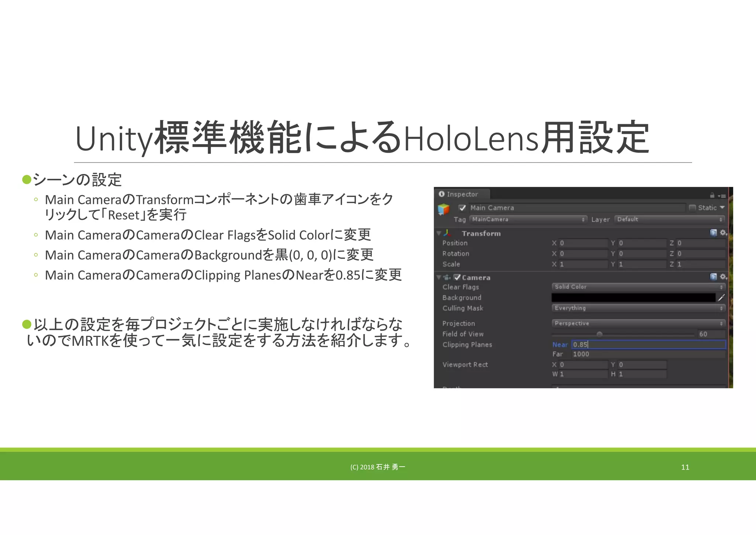Select the Inspector tab
756x535 pixels.
(462, 194)
